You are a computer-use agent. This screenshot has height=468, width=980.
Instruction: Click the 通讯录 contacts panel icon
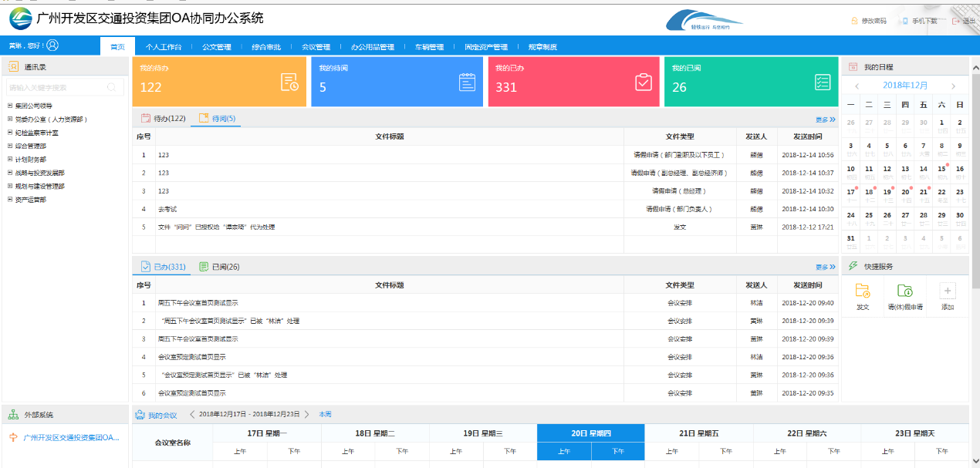coord(14,67)
